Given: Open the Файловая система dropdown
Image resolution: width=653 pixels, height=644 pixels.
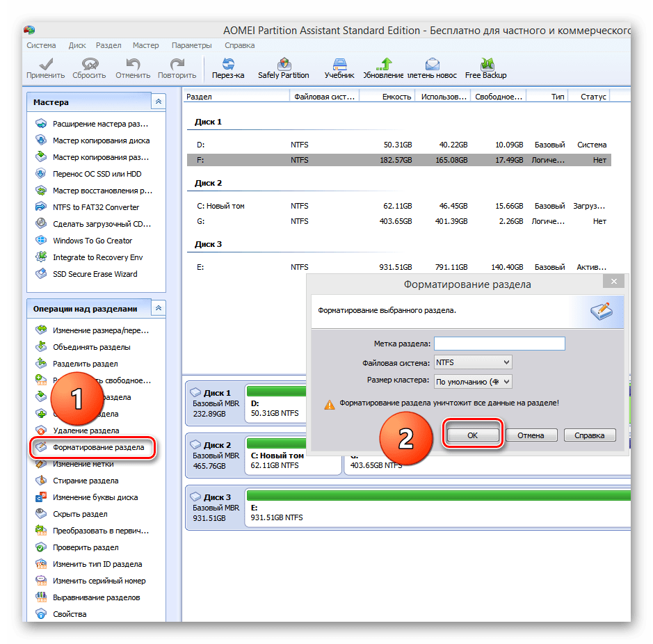Looking at the screenshot, I should [473, 362].
